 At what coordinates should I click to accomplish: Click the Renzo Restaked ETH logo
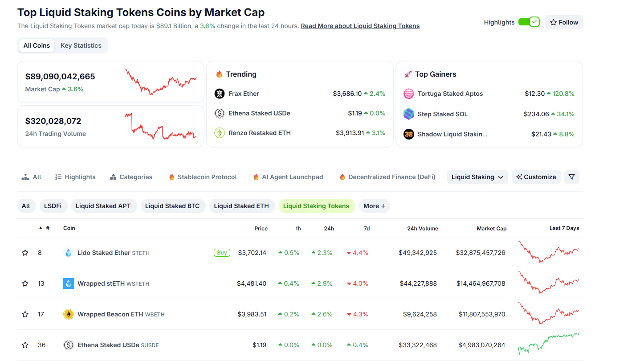pyautogui.click(x=220, y=133)
